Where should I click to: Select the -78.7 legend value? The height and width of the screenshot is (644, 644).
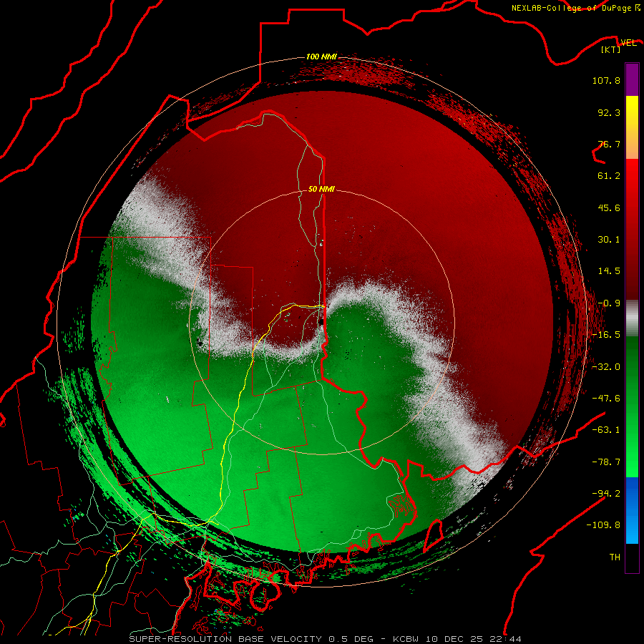pyautogui.click(x=606, y=462)
